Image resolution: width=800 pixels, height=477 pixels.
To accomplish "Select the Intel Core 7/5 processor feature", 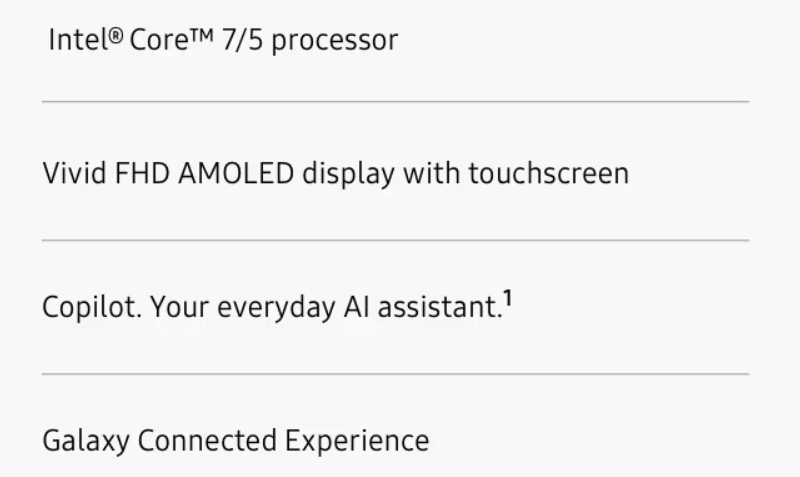I will click(x=223, y=40).
